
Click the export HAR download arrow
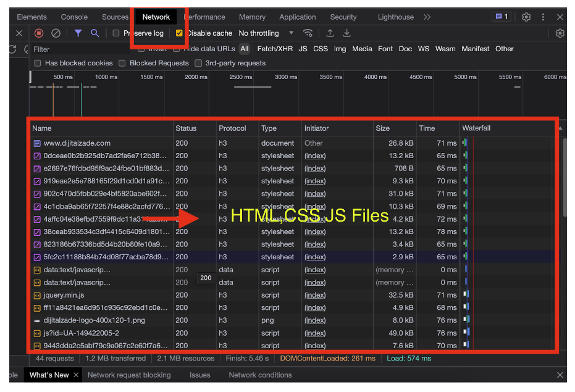[x=346, y=33]
